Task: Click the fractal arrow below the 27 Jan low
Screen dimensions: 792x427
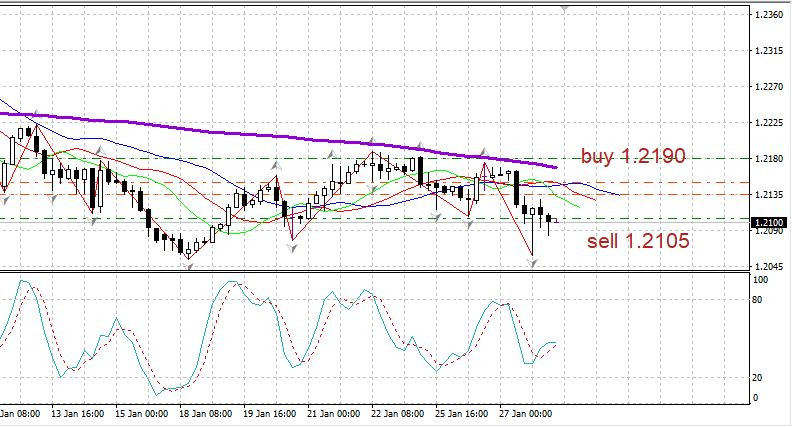Action: pos(532,263)
